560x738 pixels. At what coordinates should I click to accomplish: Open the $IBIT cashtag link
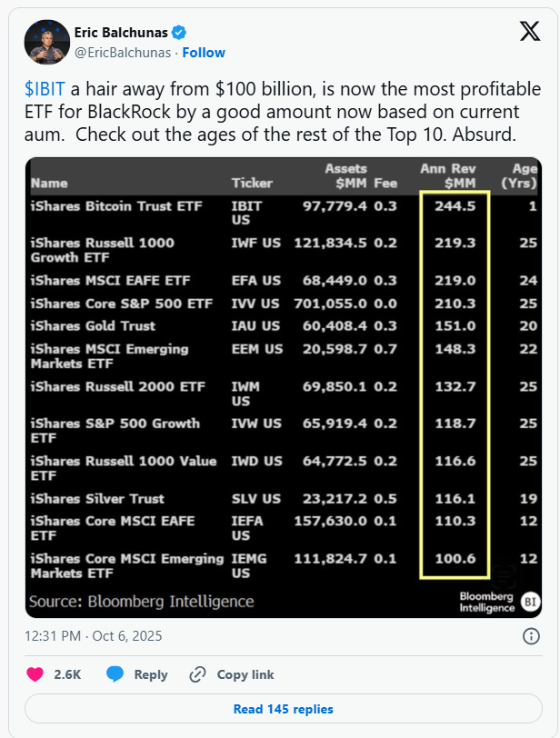[45, 90]
